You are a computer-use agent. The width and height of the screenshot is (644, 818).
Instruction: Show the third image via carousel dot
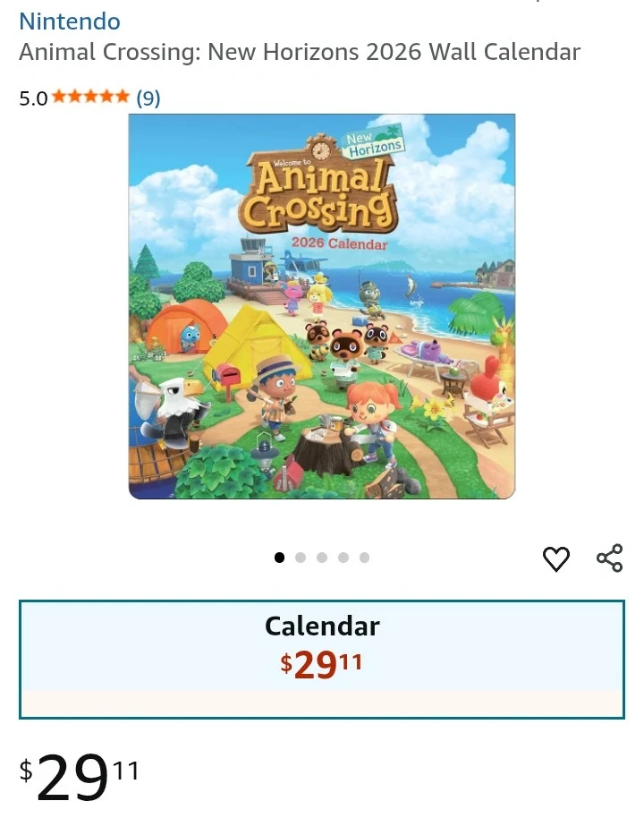coord(322,558)
